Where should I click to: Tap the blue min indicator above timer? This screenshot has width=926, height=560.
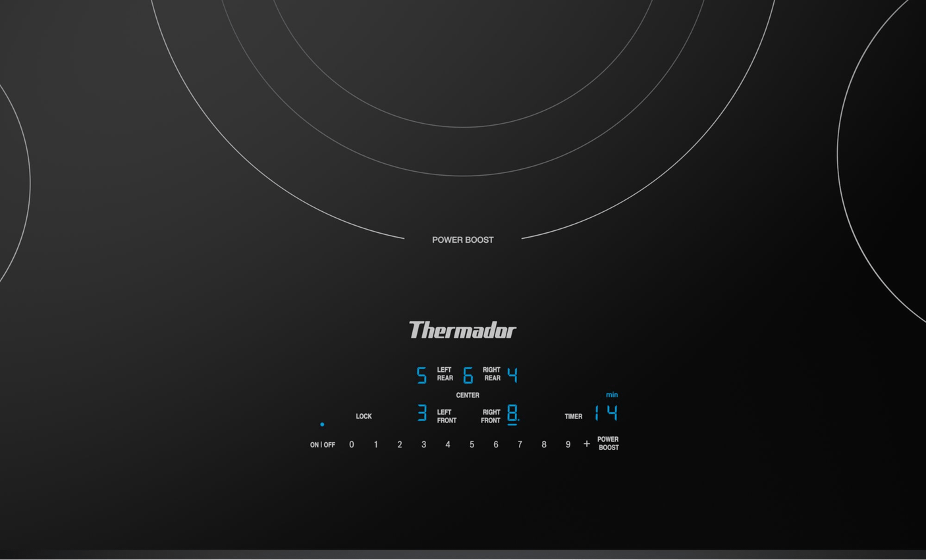612,395
